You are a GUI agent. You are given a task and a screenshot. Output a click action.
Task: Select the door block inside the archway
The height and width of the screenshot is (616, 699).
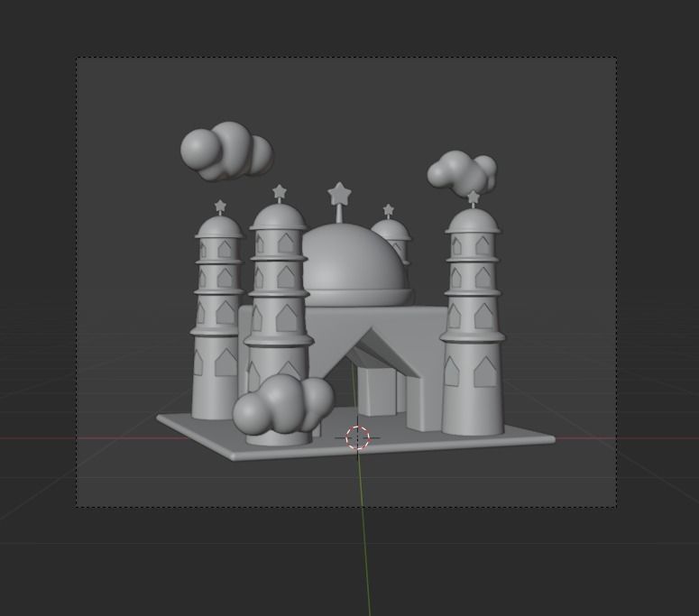(x=377, y=391)
